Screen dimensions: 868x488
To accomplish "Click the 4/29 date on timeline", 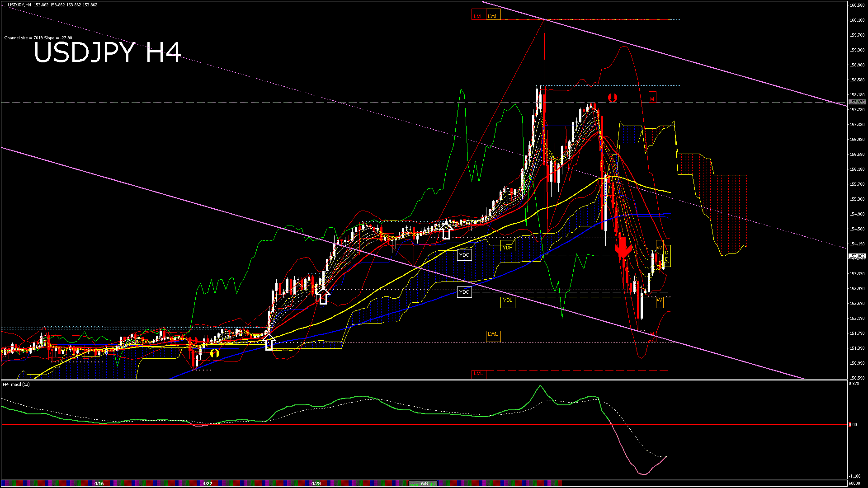I will [x=316, y=483].
